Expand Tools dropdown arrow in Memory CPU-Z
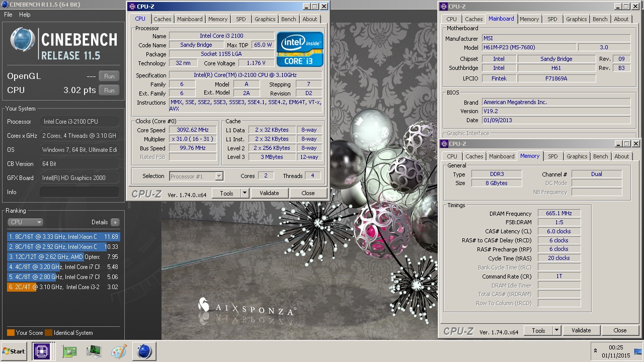The image size is (644, 362). [x=556, y=330]
